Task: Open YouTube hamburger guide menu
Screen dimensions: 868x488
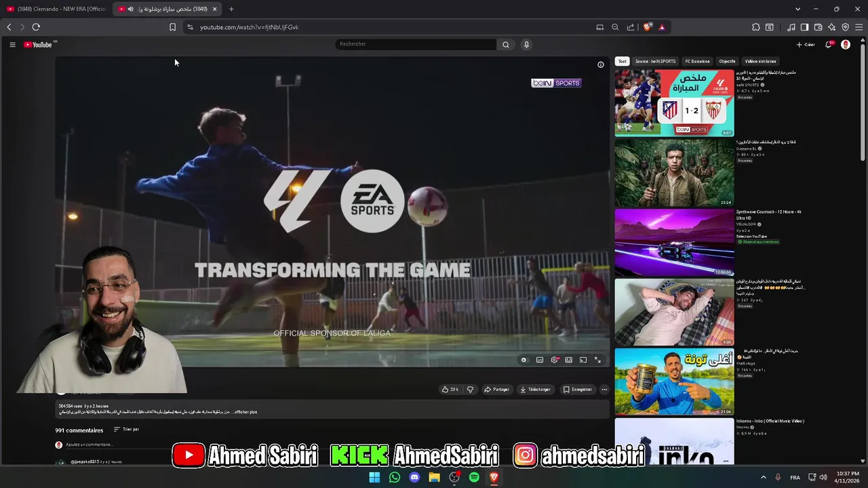Action: [x=12, y=45]
